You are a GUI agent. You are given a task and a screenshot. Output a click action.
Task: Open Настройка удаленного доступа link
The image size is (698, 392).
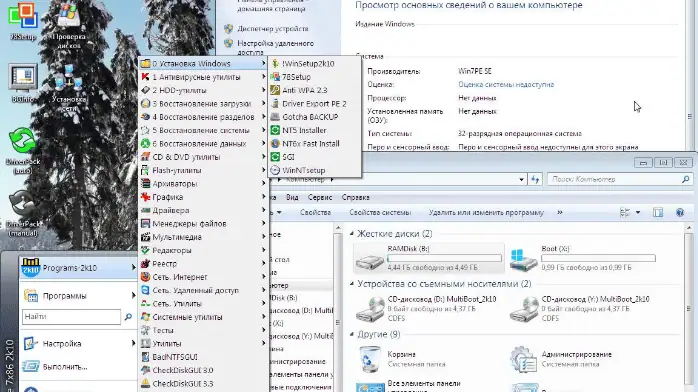[275, 47]
